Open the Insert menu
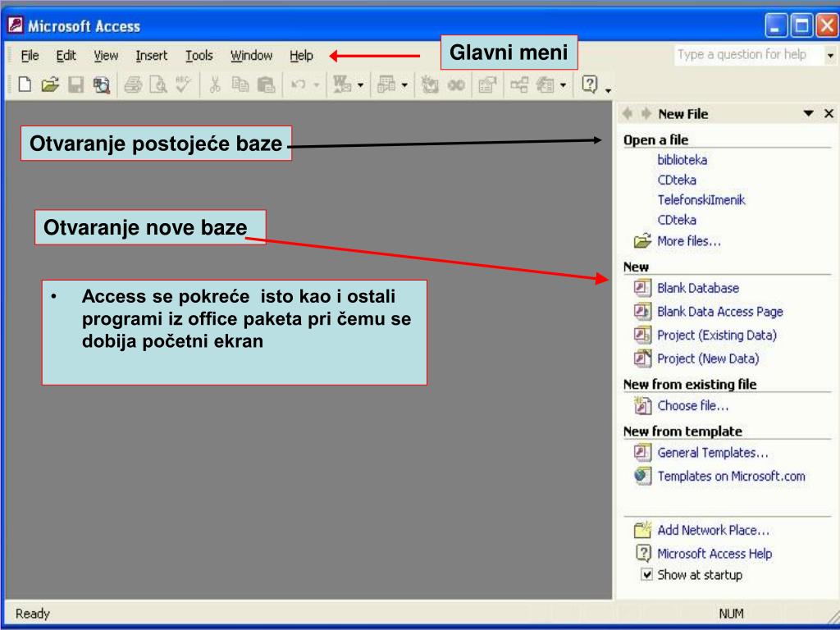The width and height of the screenshot is (840, 630). 151,55
